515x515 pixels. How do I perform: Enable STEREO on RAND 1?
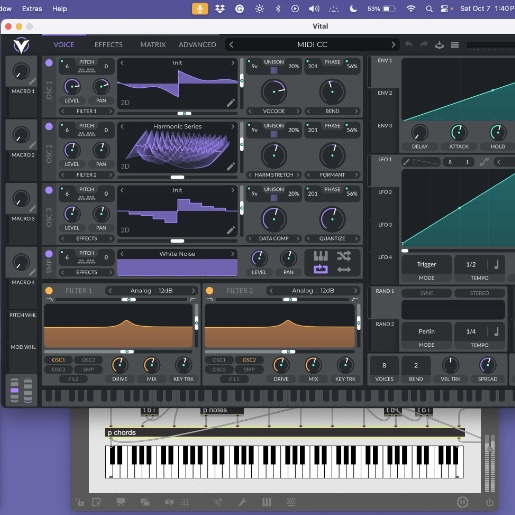(479, 293)
